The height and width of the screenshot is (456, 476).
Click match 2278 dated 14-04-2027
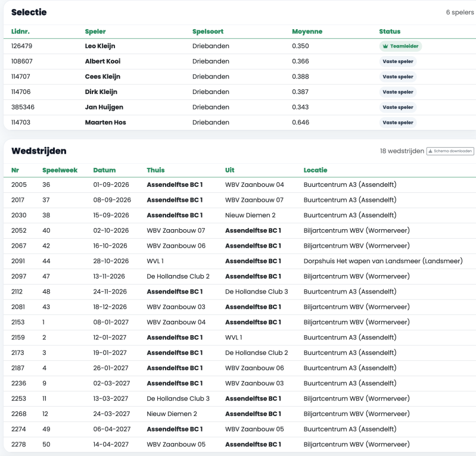tap(111, 445)
